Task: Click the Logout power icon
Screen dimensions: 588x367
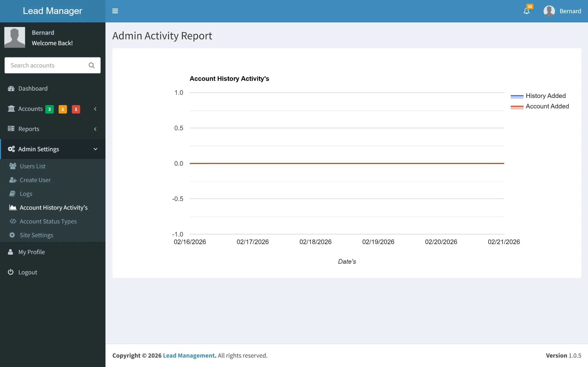Action: [11, 272]
